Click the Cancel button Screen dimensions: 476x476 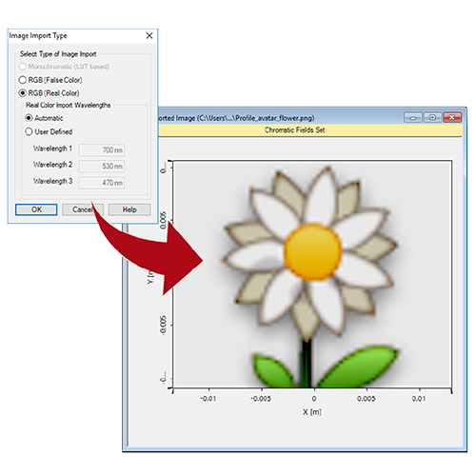[x=83, y=209]
